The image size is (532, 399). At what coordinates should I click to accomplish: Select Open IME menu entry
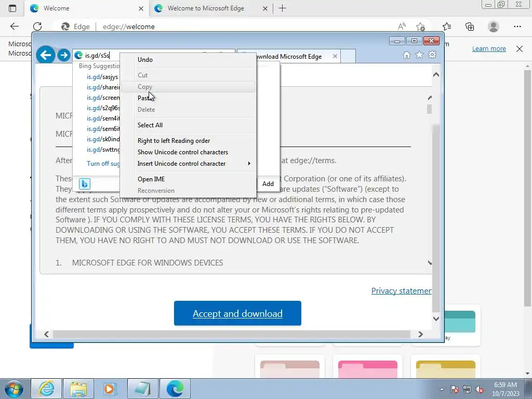tap(188, 179)
